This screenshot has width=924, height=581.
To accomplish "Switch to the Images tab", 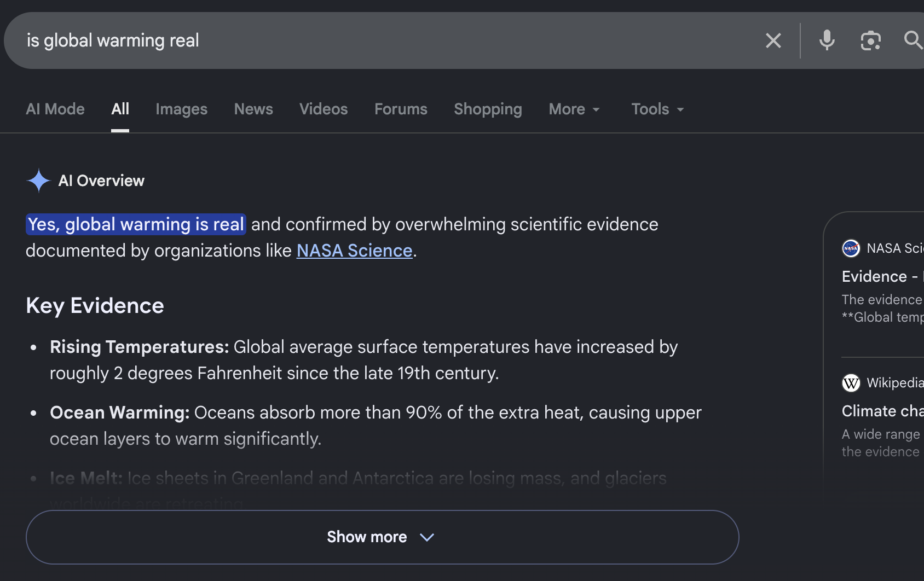I will pyautogui.click(x=181, y=109).
